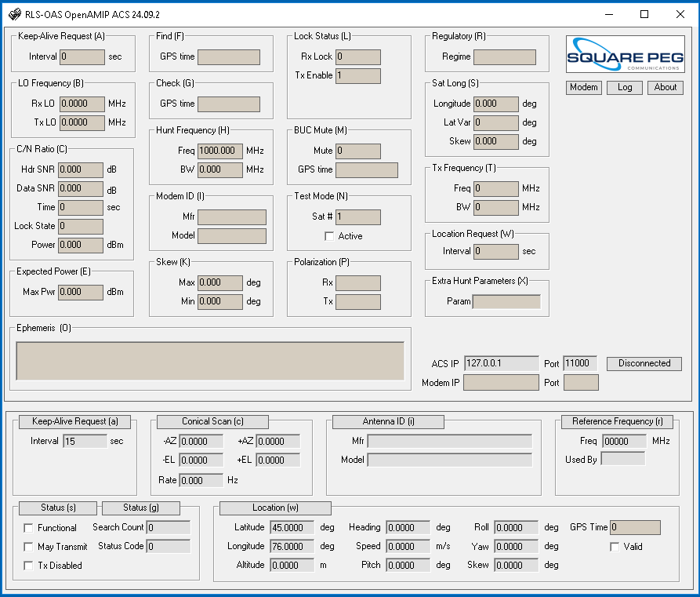Select the Mute field in BUC Mute
Viewport: 700px width, 597px height.
point(358,151)
